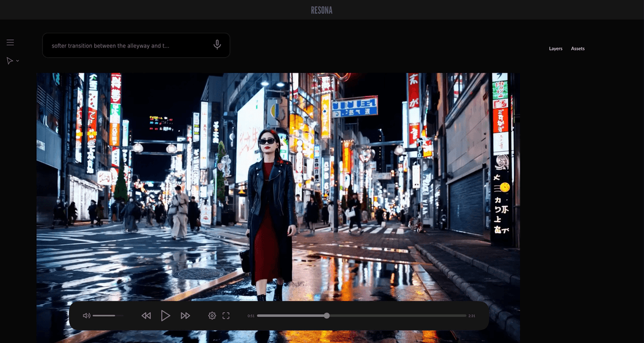The image size is (644, 343).
Task: Click the 2:31 total duration label
Action: coord(472,316)
